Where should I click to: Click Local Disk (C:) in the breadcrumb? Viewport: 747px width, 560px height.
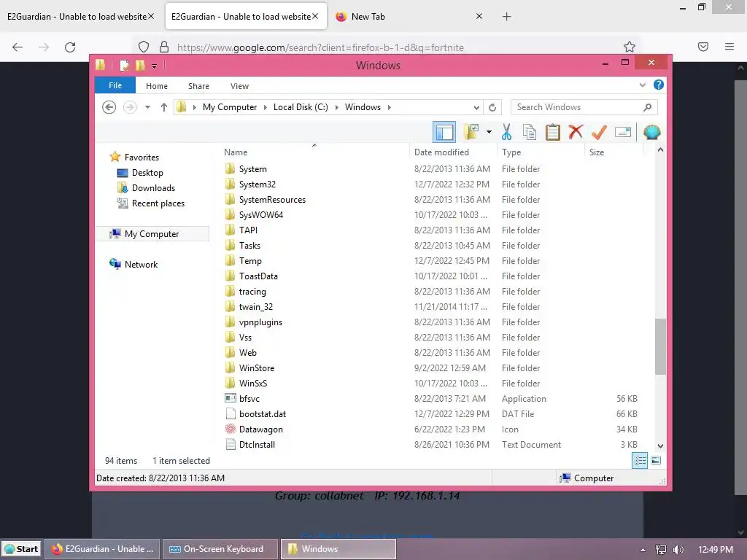[301, 107]
